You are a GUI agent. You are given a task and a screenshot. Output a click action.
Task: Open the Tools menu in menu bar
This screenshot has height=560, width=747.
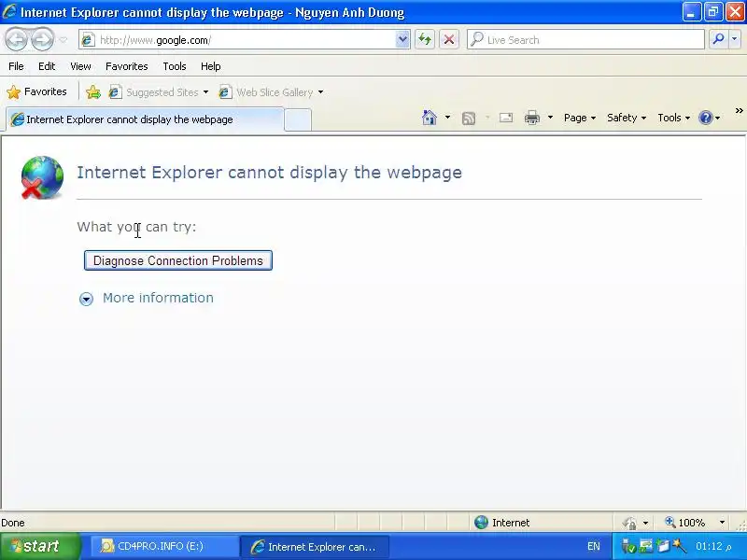[175, 66]
